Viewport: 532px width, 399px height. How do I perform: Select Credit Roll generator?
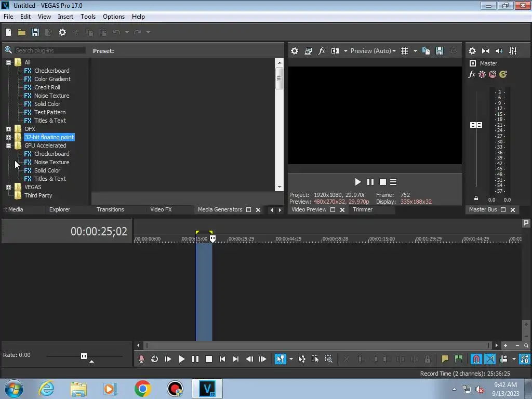pyautogui.click(x=47, y=87)
